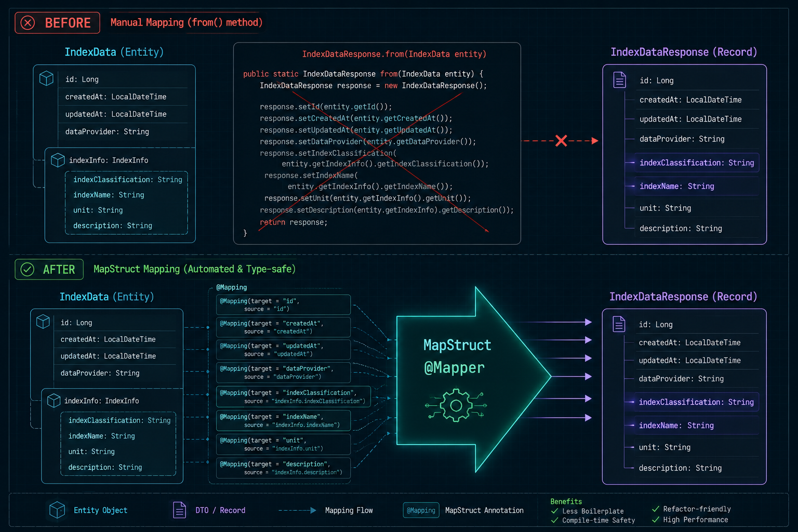Image resolution: width=798 pixels, height=532 pixels.
Task: Click highlighted "indexClassification: String" in AFTER record
Action: 696,402
